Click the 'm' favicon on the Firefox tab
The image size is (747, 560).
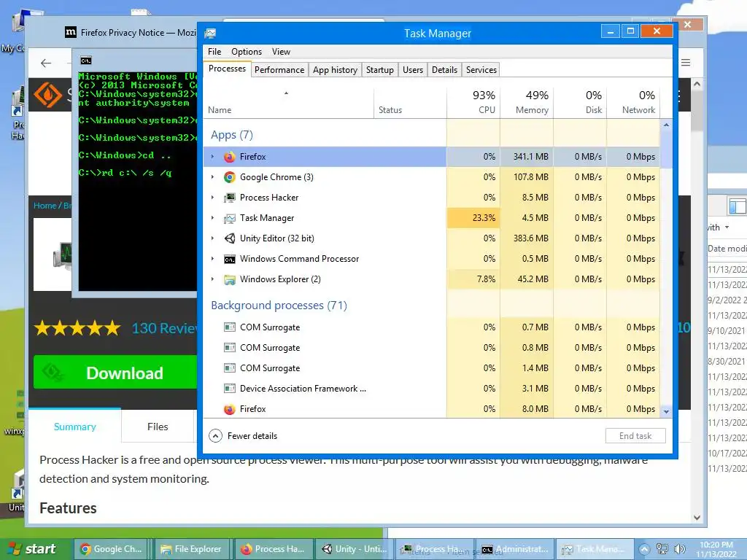(x=71, y=32)
